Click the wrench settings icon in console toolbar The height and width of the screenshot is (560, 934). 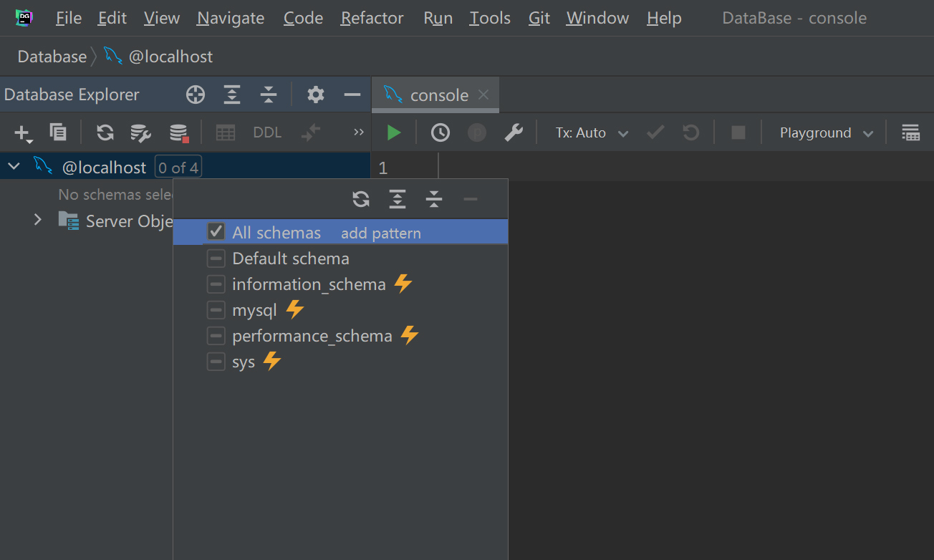point(514,132)
